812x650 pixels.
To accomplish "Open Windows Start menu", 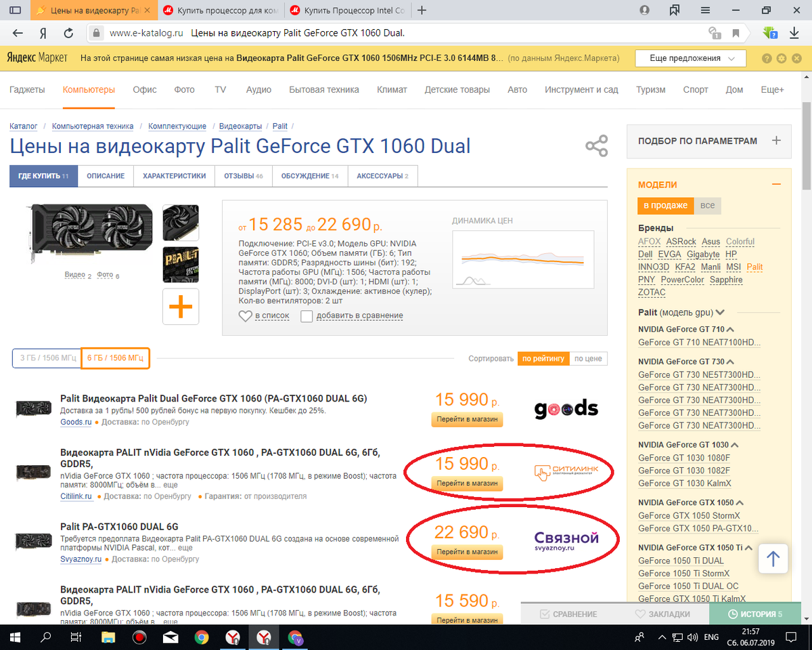I will (15, 636).
